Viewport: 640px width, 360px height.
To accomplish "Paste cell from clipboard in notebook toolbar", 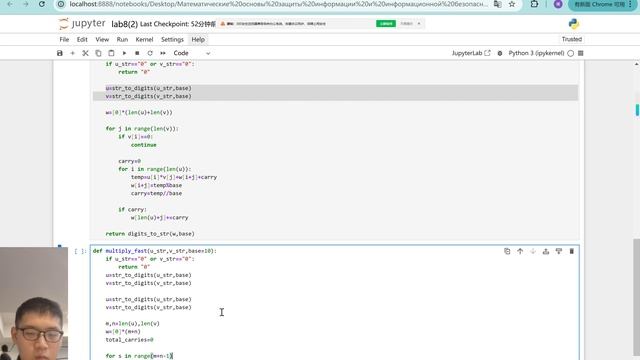I will coord(111,53).
